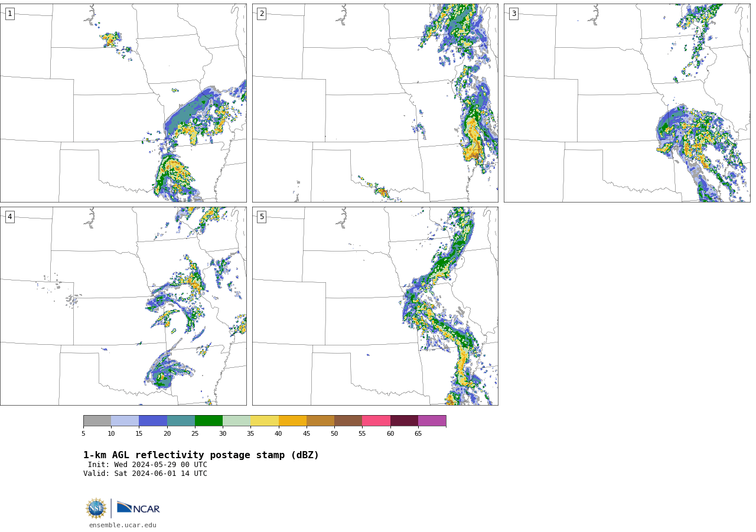Screen dimensions: 756x532
Task: Click the panel number 3 label
Action: pos(513,14)
